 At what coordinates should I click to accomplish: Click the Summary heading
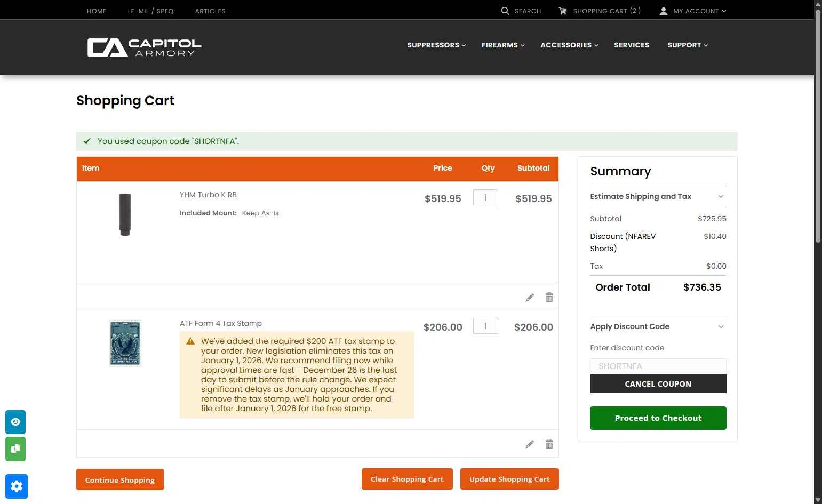coord(620,171)
